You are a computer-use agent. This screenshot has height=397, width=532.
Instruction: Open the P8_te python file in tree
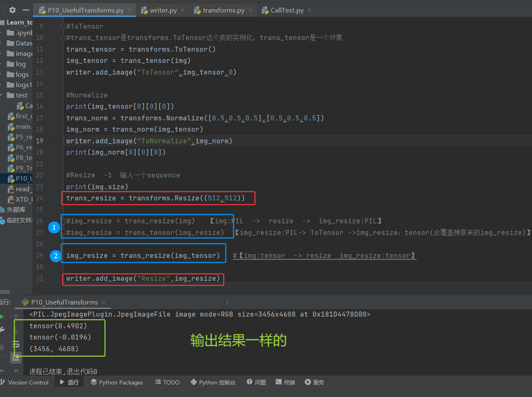[x=20, y=158]
